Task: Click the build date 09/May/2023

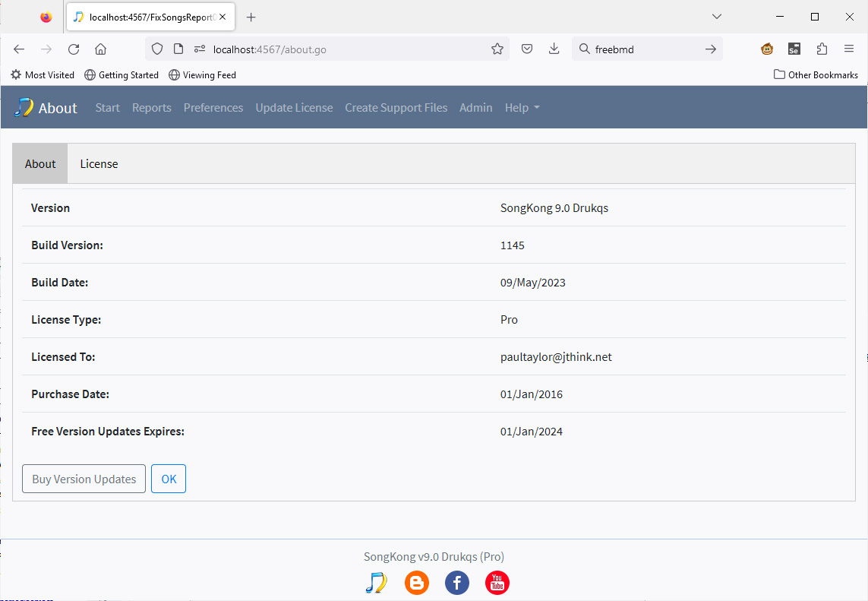Action: coord(532,283)
